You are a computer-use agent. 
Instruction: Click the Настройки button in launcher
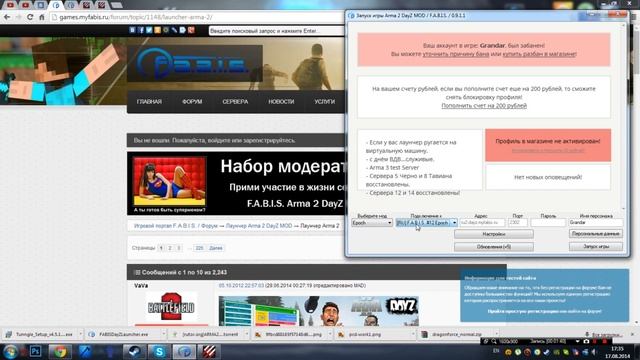(x=493, y=234)
